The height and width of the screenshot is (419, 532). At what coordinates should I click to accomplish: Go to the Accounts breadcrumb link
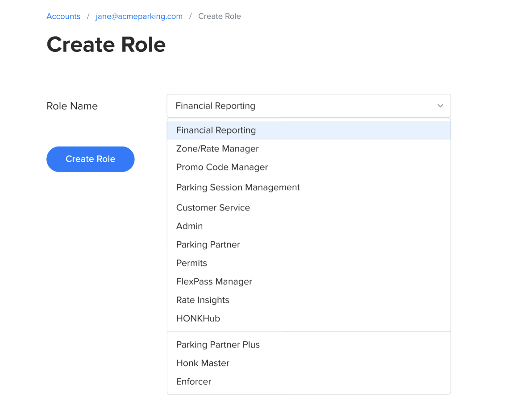(63, 17)
